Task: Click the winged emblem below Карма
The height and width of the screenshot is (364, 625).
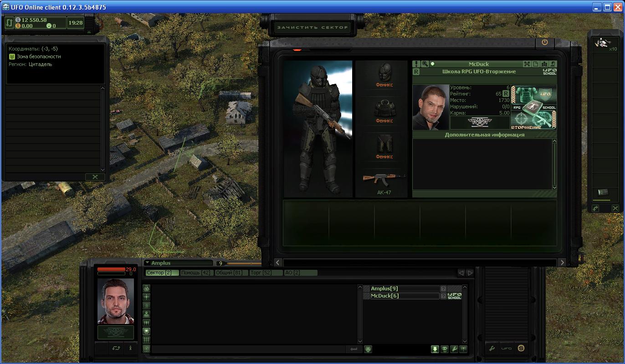Action: [480, 123]
